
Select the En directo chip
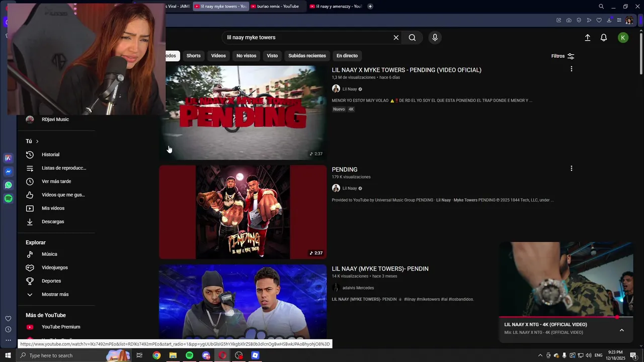click(x=347, y=56)
